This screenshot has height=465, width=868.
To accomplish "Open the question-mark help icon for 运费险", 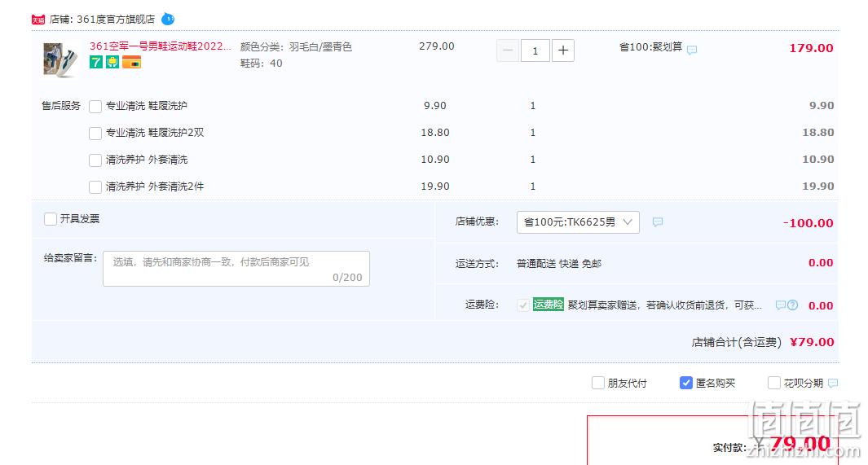I will (793, 305).
